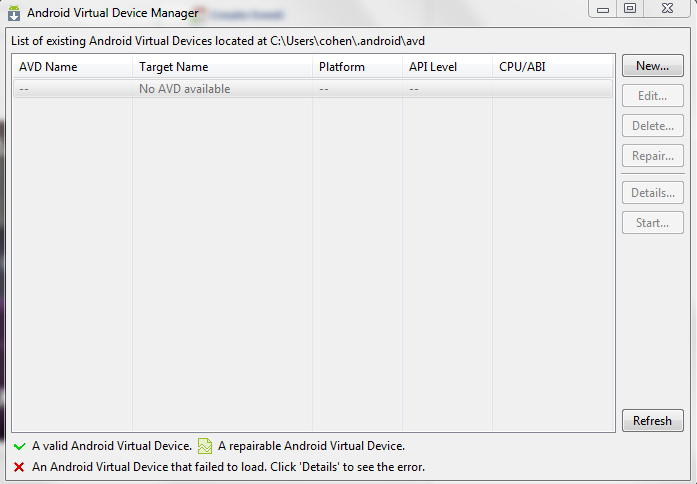Click the Platform column header
Viewport: 697px width, 484px height.
click(357, 67)
